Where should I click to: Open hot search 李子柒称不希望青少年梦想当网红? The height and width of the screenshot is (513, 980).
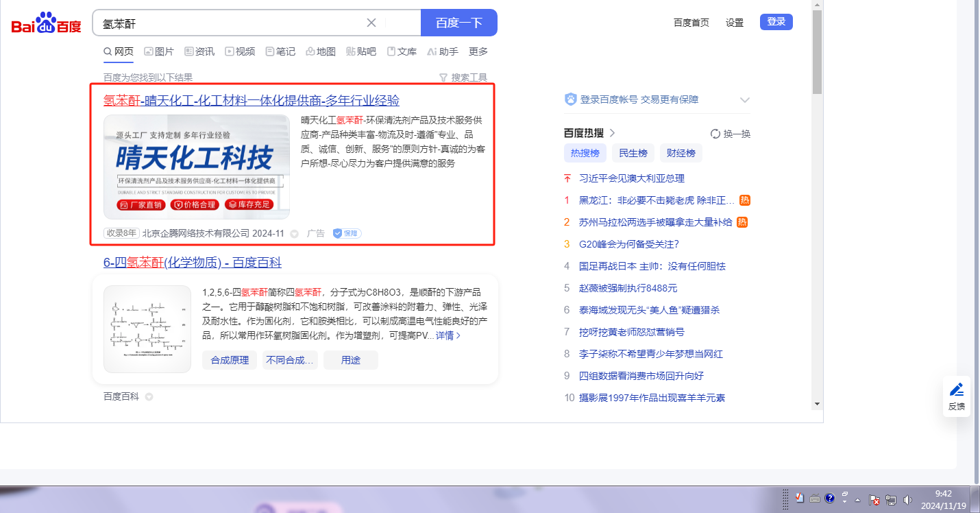tap(651, 354)
